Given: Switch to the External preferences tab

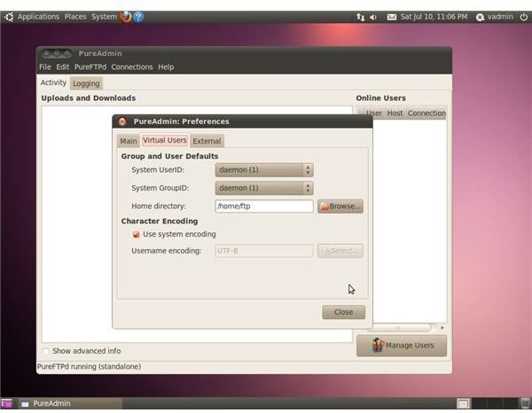Looking at the screenshot, I should pyautogui.click(x=207, y=141).
